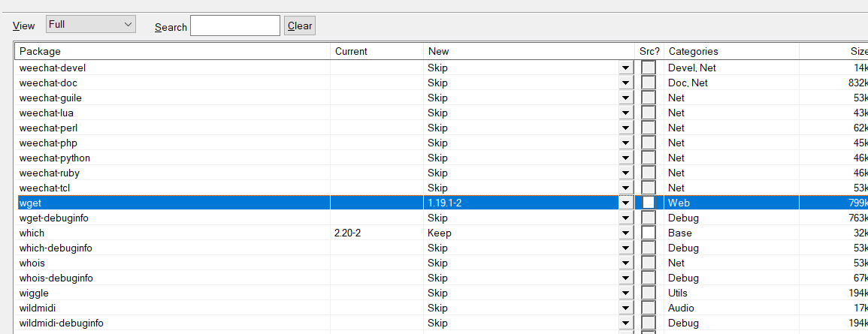This screenshot has height=334, width=868.
Task: Click the Keep value for which
Action: click(439, 233)
